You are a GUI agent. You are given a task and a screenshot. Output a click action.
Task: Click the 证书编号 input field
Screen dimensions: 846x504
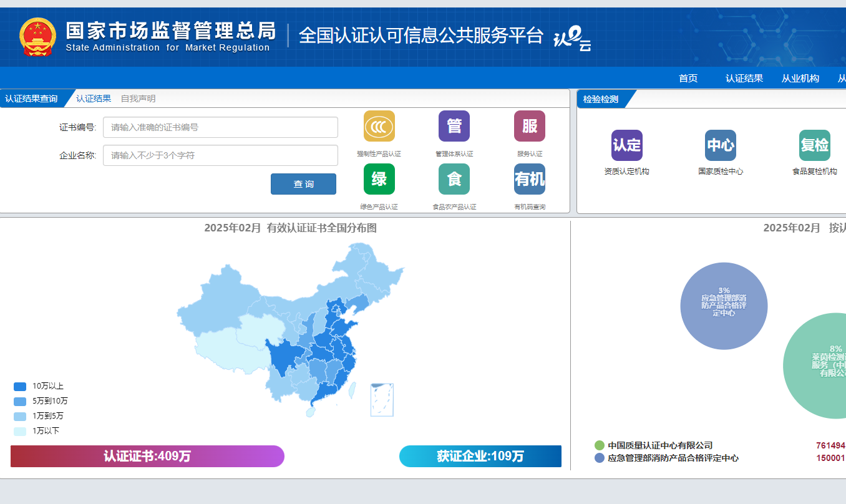(x=220, y=127)
